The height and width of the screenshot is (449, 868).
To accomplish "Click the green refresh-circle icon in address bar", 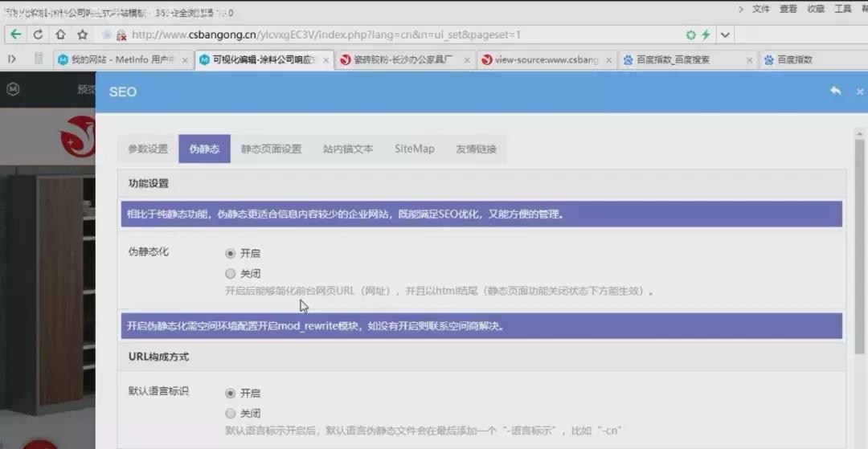I will click(x=691, y=35).
